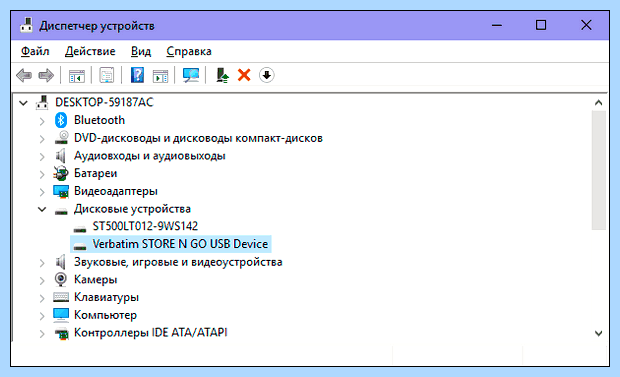
Task: Select the Камеры label
Action: click(96, 280)
